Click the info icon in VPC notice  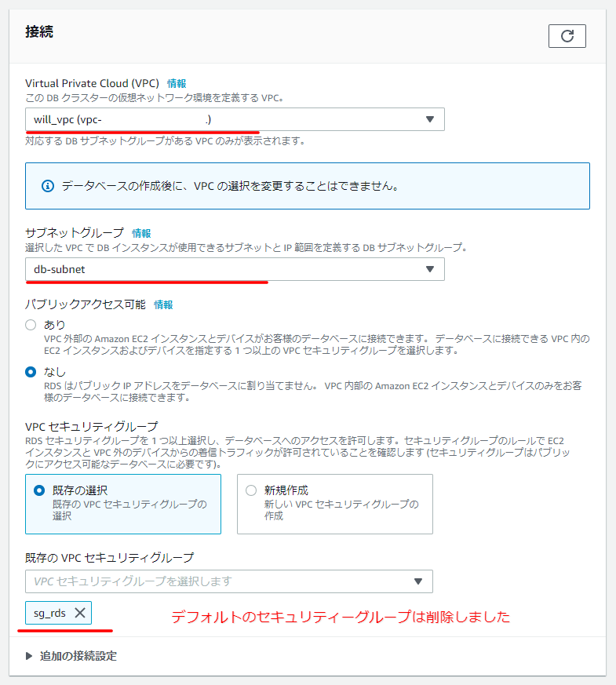coord(48,186)
